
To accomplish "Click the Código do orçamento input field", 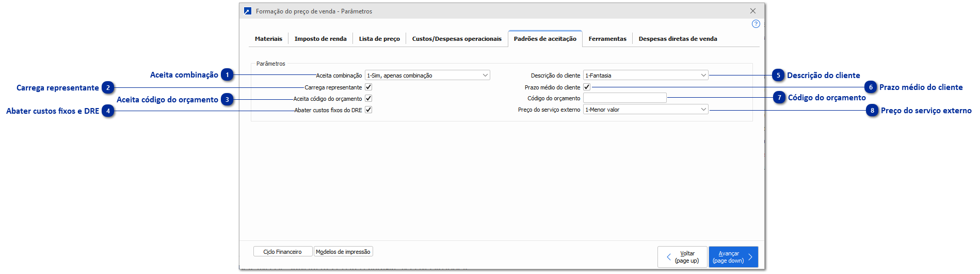I will point(624,98).
